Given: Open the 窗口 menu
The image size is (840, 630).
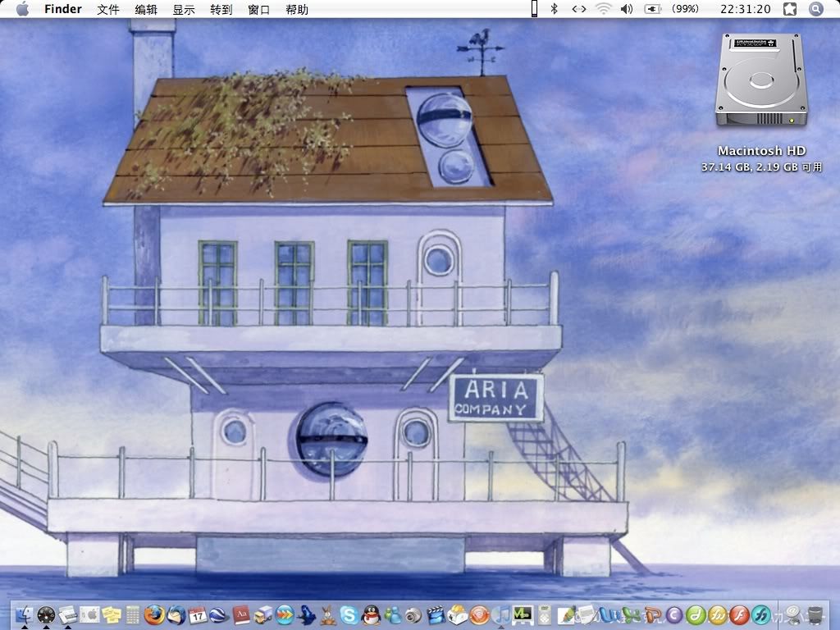Looking at the screenshot, I should pos(258,9).
